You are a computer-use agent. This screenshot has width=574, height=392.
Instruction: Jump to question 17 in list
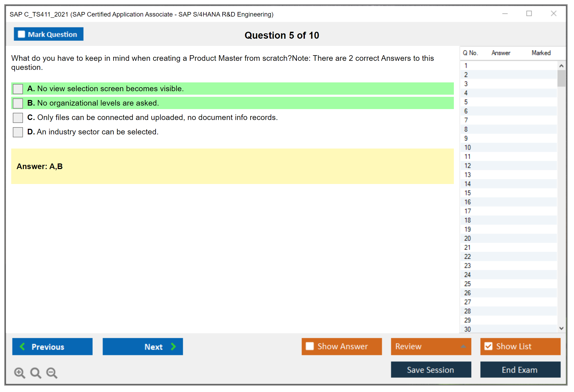pyautogui.click(x=467, y=211)
